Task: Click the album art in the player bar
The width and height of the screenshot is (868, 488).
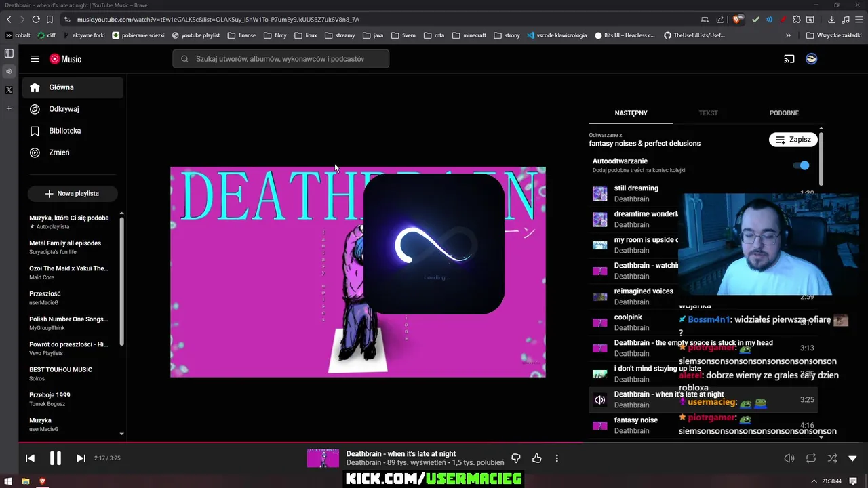Action: click(x=323, y=458)
